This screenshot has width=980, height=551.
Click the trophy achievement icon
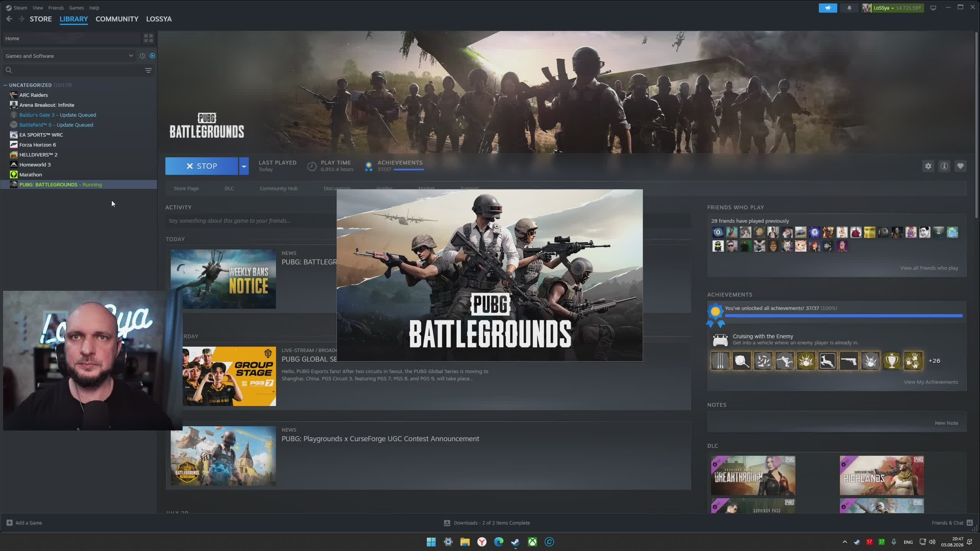click(892, 361)
